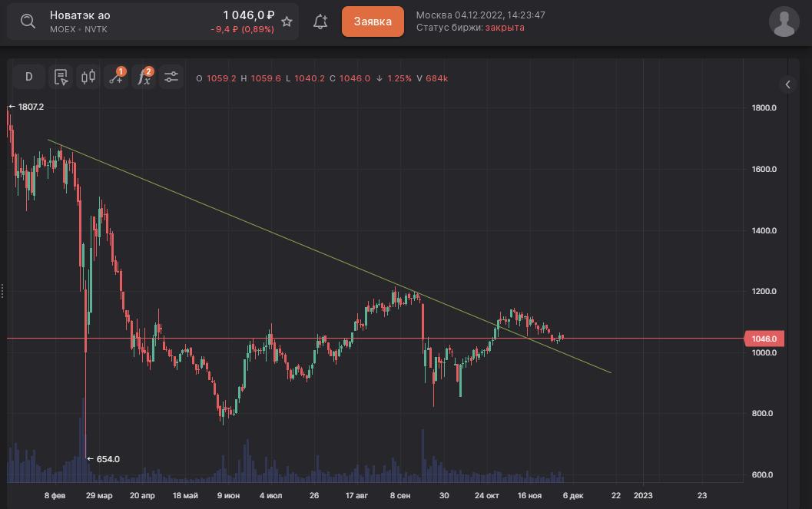
Task: Click the Новатэк ао instrument name
Action: (x=81, y=15)
